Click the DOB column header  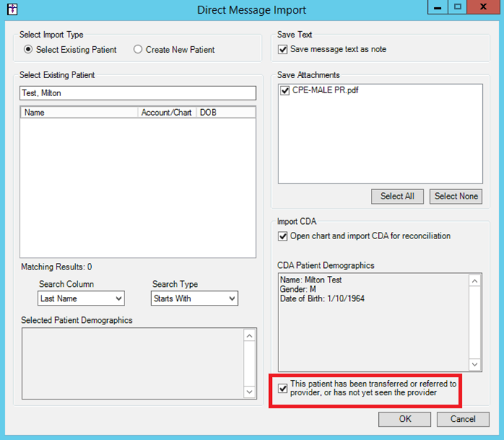(x=225, y=113)
